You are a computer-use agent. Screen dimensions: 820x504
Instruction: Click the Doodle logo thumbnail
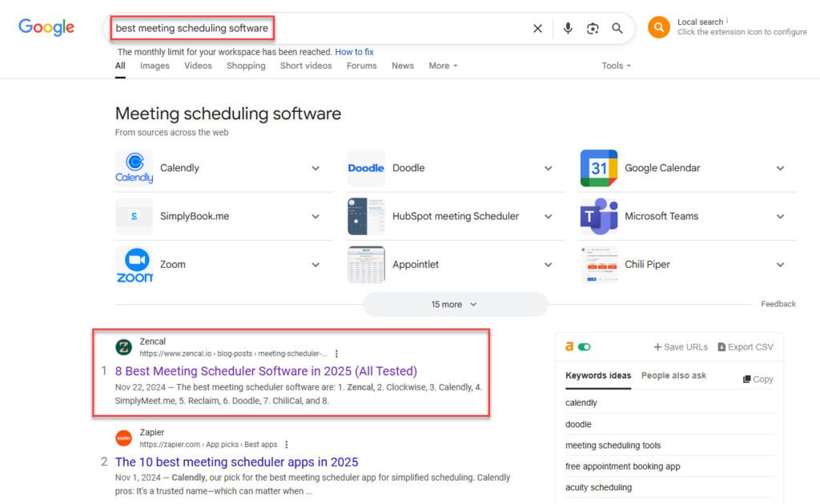click(x=366, y=168)
